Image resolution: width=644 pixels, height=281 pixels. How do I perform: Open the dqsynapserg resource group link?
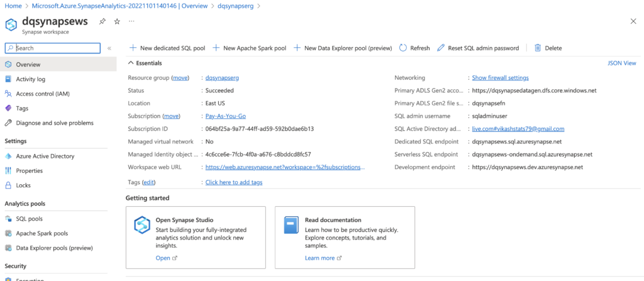(222, 78)
